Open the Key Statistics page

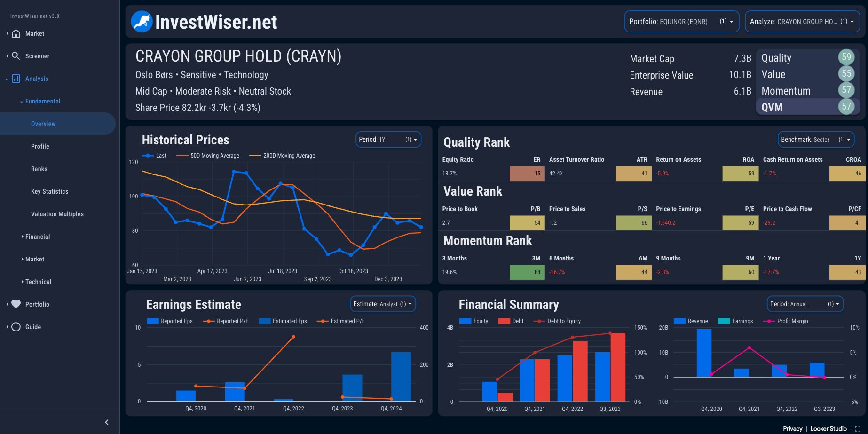point(49,191)
